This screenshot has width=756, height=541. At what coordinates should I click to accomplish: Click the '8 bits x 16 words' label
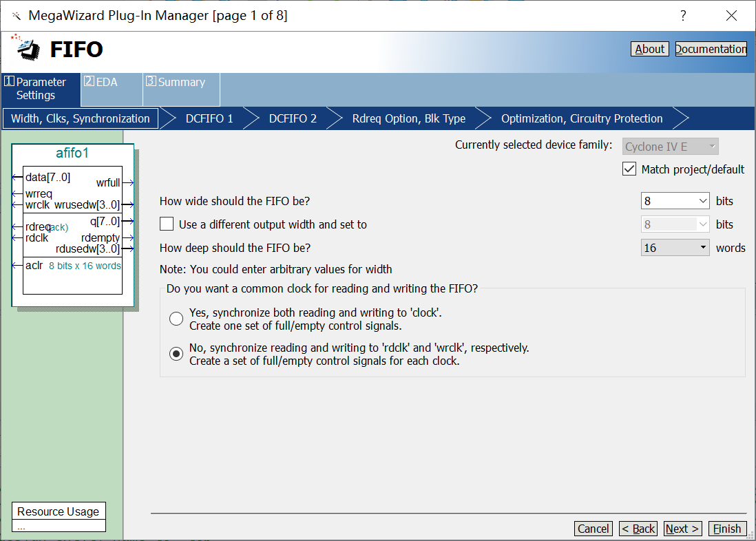tap(85, 266)
